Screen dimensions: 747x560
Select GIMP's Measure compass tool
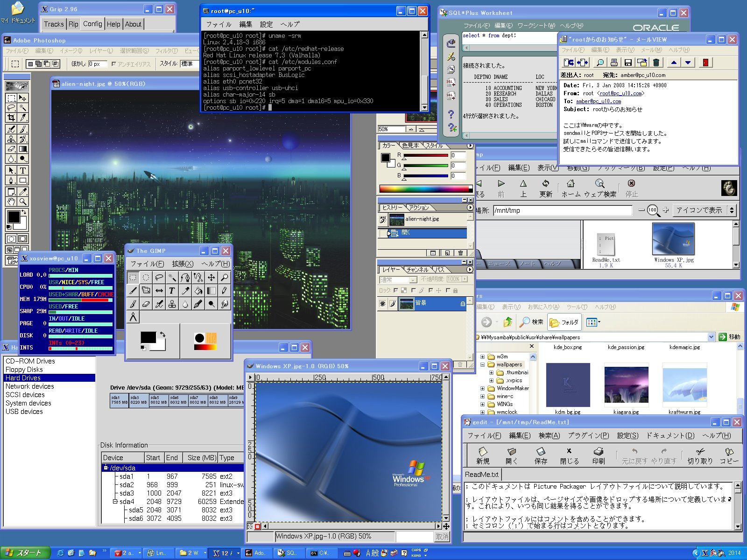[x=133, y=317]
